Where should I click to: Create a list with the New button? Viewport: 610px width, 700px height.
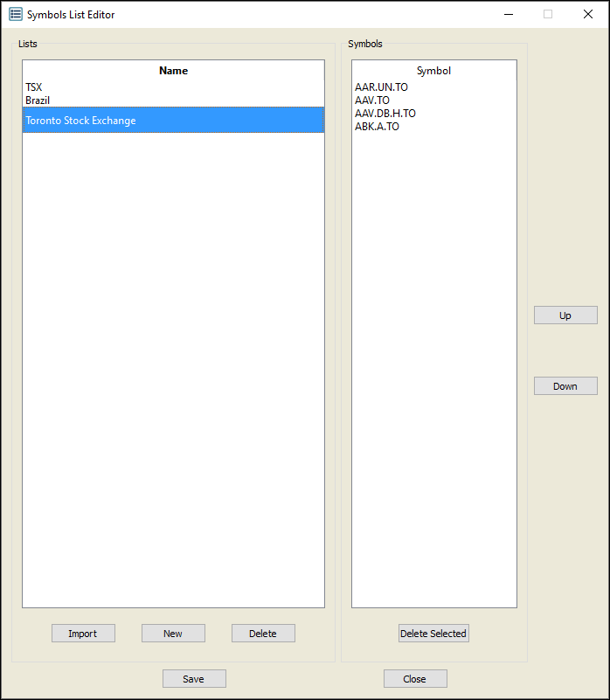173,634
